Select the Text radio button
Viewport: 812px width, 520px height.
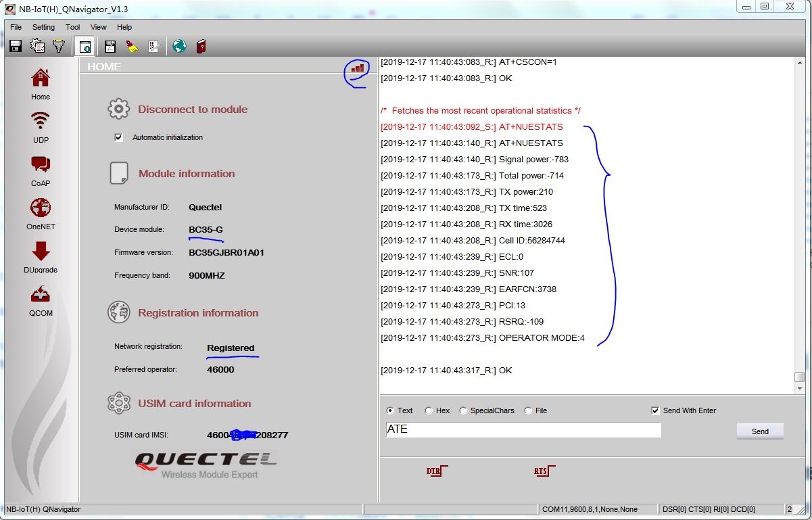coord(390,410)
